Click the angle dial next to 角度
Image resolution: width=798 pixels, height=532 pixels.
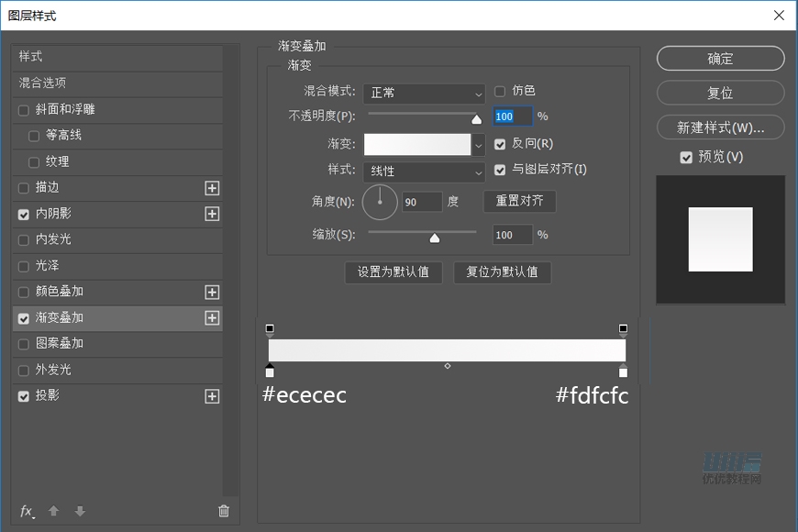[x=380, y=202]
